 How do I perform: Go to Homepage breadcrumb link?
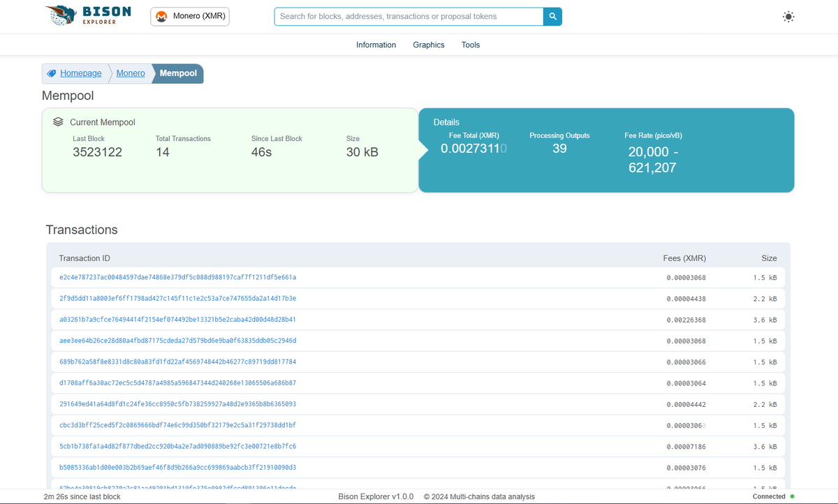tap(80, 73)
